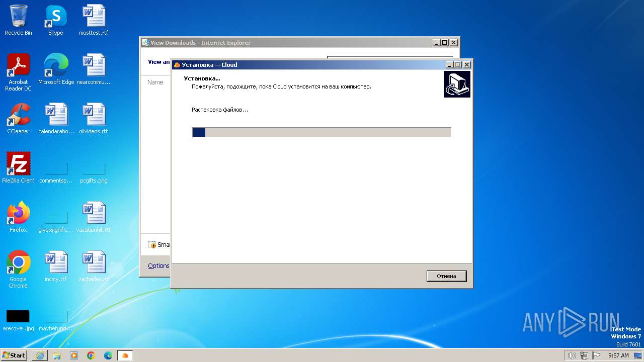Open the Recycle Bin desktop icon

point(18,20)
